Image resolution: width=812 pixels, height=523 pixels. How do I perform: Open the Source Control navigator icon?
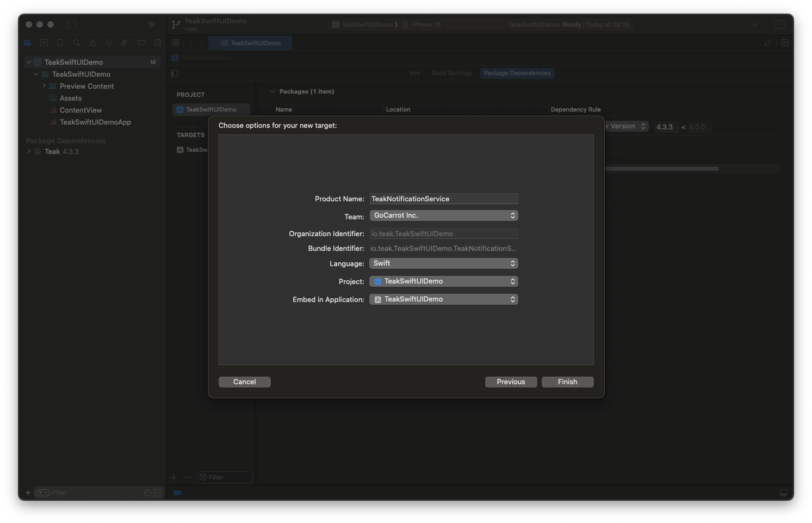(44, 43)
